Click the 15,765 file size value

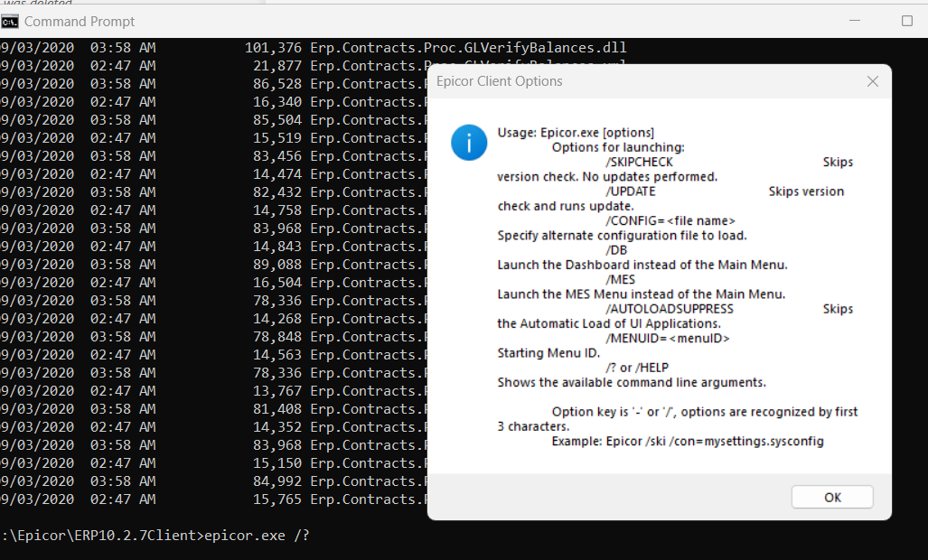click(277, 499)
